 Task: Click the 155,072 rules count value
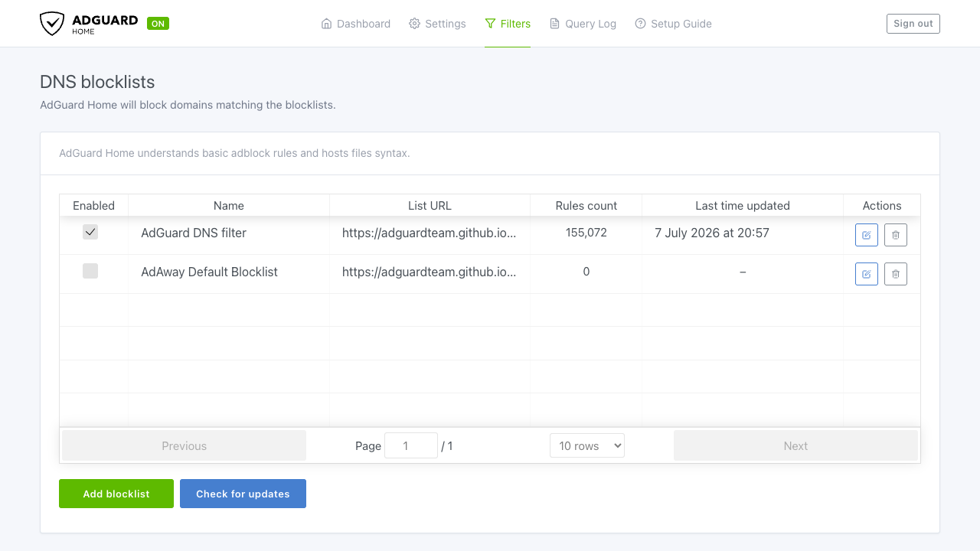click(586, 233)
